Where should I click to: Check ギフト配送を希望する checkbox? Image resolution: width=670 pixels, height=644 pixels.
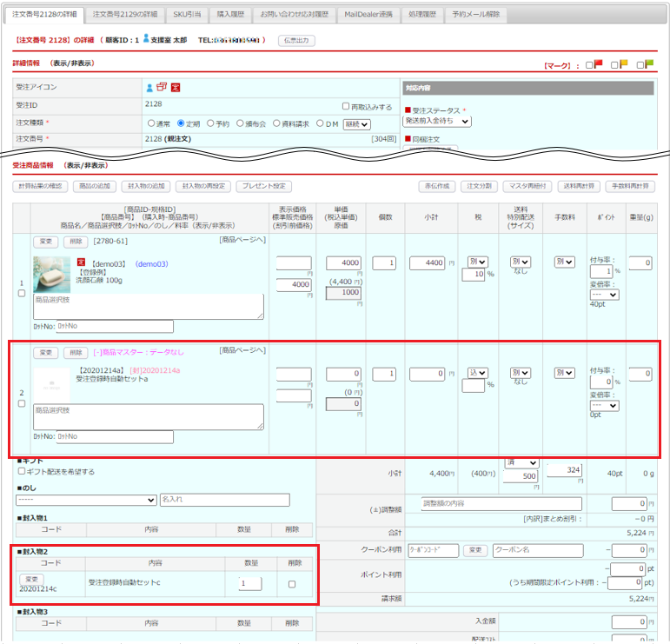[22, 471]
